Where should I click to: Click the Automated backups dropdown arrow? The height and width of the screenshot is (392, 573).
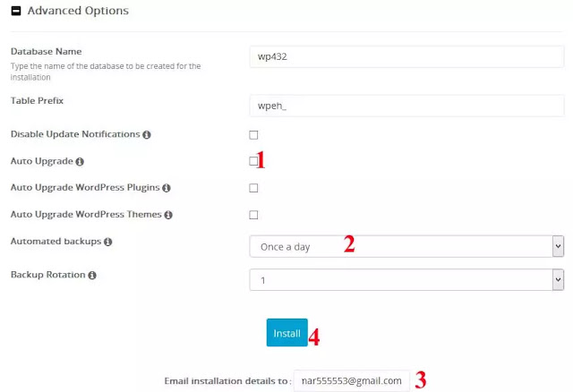(558, 247)
